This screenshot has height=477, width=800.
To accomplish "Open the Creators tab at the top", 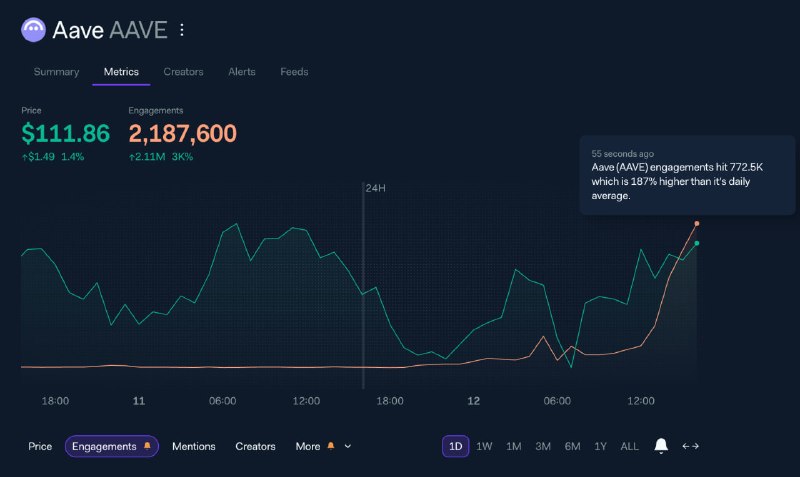I will click(x=183, y=72).
